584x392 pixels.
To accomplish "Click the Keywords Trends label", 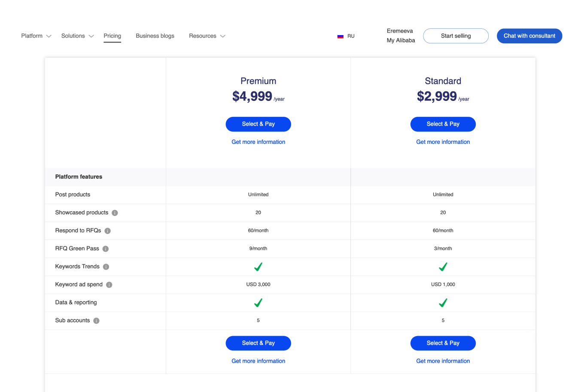I will (x=77, y=267).
